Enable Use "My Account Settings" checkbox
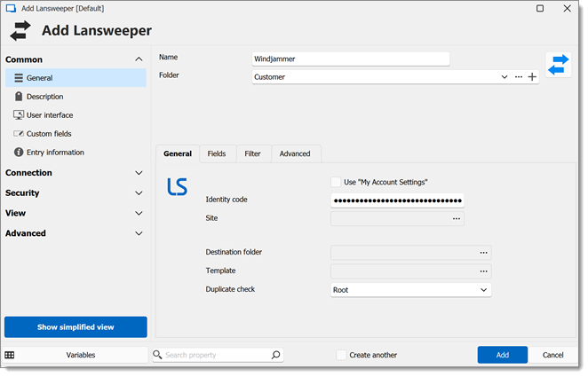 336,183
